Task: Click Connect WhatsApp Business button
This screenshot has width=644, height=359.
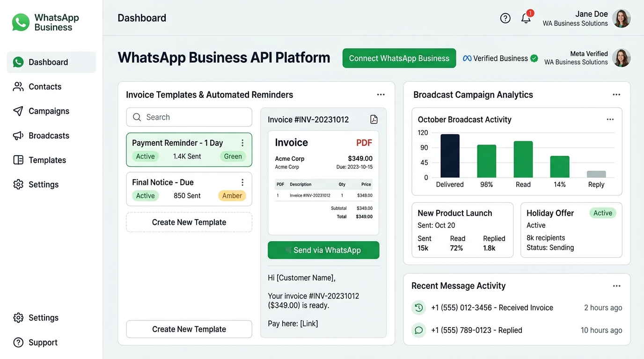Action: (399, 58)
